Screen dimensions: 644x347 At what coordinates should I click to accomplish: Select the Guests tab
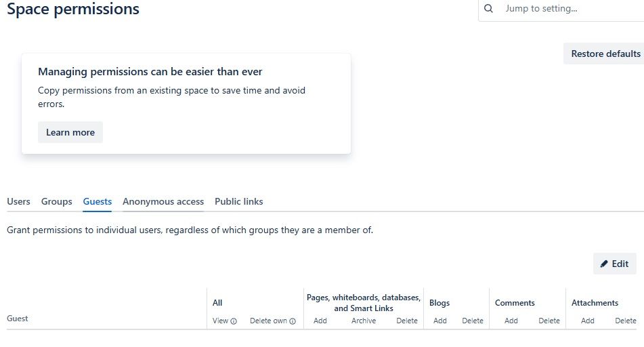(x=98, y=201)
